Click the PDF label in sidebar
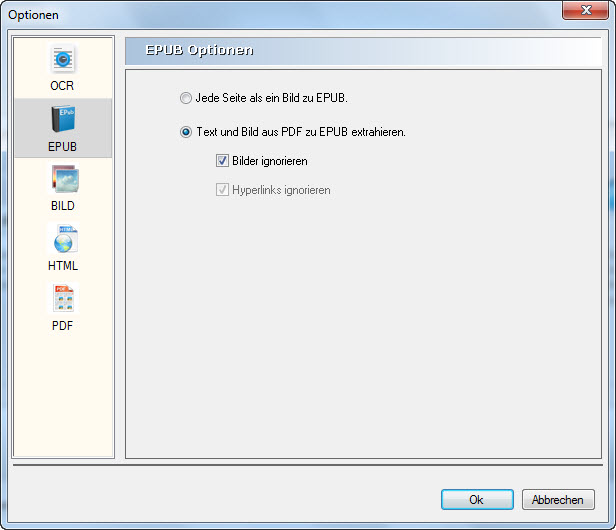 click(x=62, y=326)
